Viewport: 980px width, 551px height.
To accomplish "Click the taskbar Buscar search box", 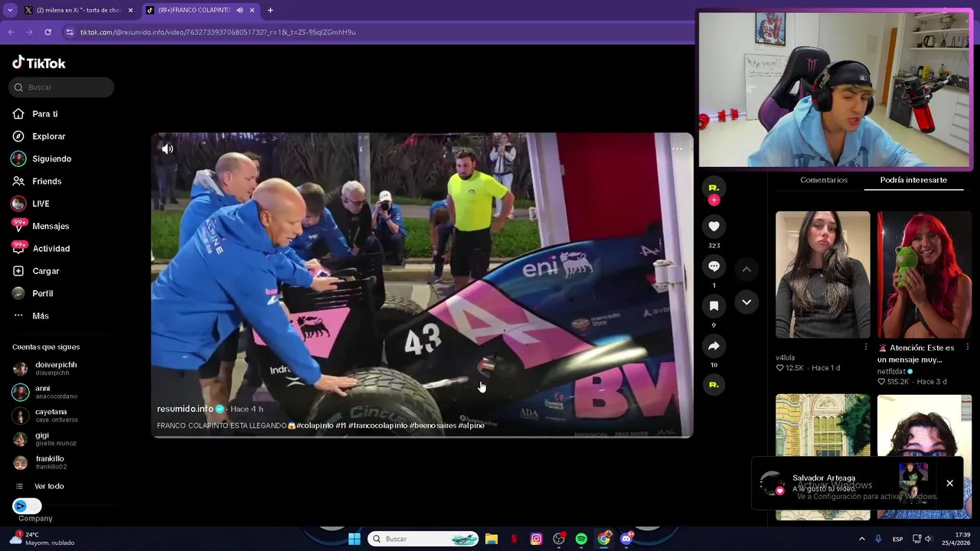I will pyautogui.click(x=423, y=539).
